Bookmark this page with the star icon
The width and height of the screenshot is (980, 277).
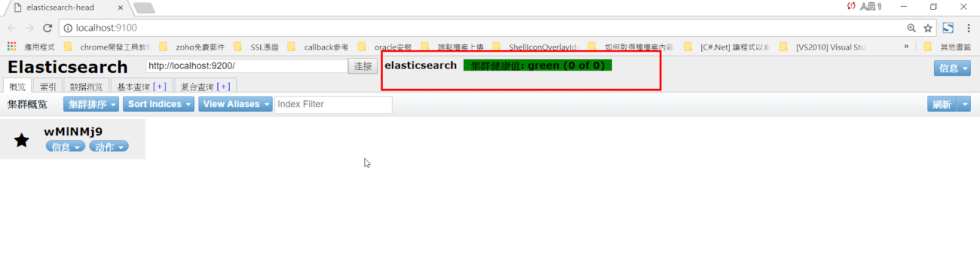tap(928, 28)
